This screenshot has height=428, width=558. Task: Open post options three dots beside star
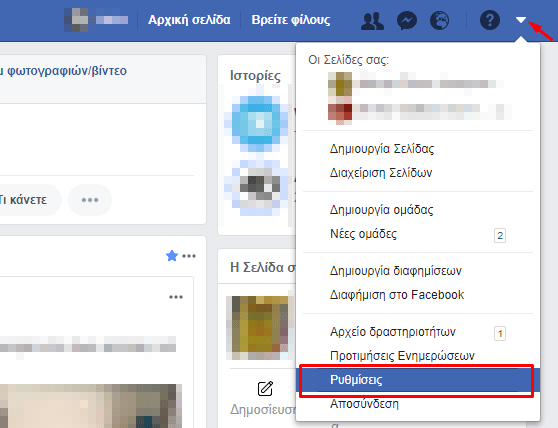click(x=189, y=256)
